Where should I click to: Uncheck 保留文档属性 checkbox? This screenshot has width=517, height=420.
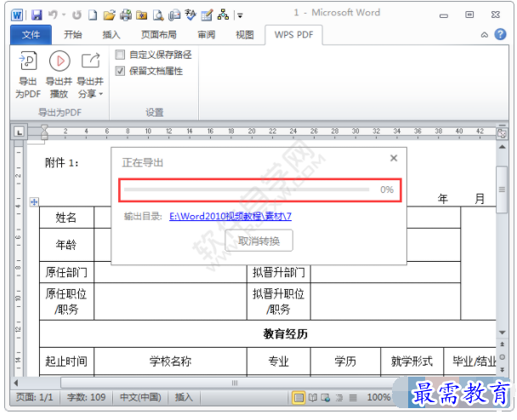pyautogui.click(x=120, y=71)
